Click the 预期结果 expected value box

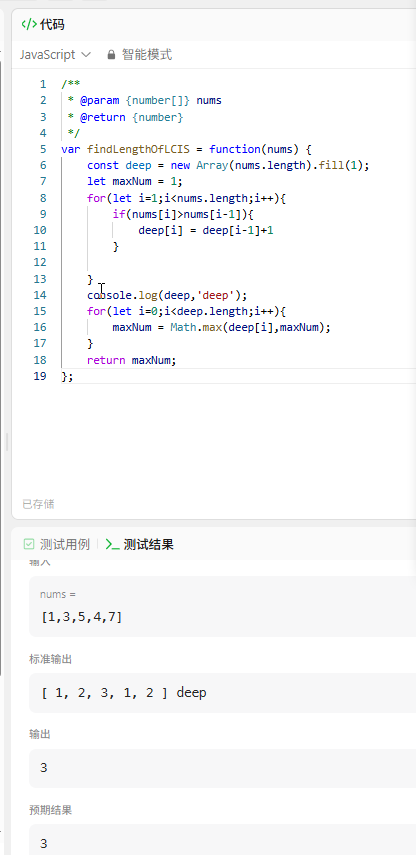222,840
